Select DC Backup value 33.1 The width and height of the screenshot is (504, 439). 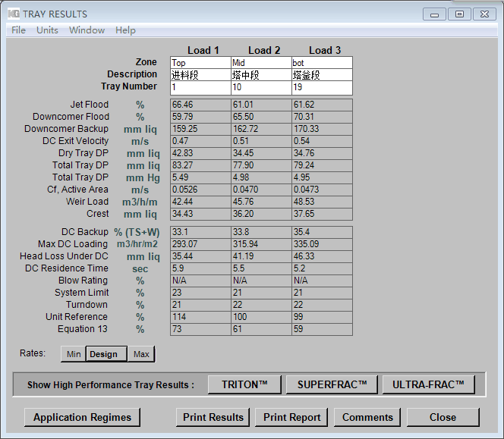point(200,232)
